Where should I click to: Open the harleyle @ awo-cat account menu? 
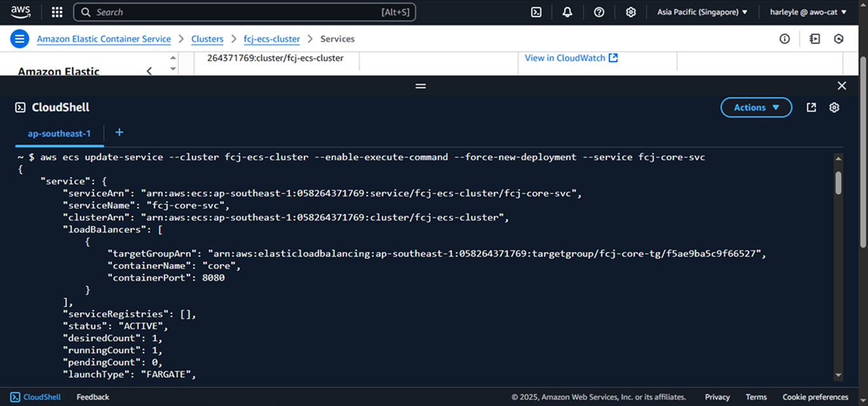pos(808,12)
